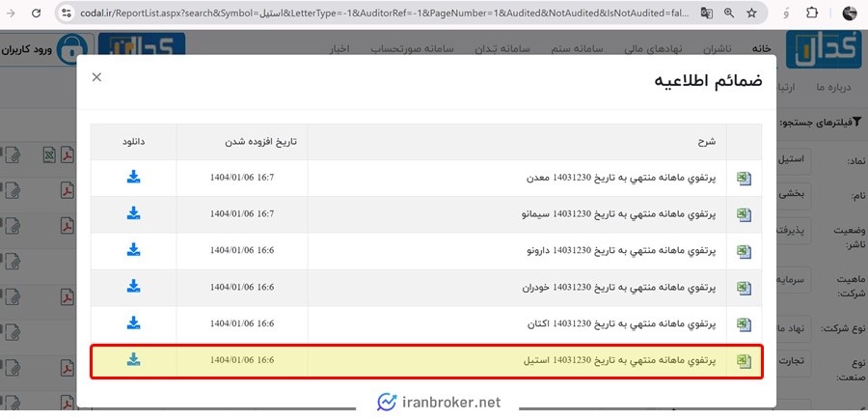Download the دارونو portfolio attachment
Screen dimensions: 868x420
point(133,250)
